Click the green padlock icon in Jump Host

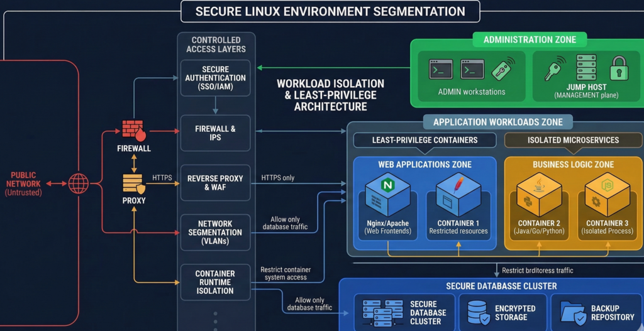point(619,68)
